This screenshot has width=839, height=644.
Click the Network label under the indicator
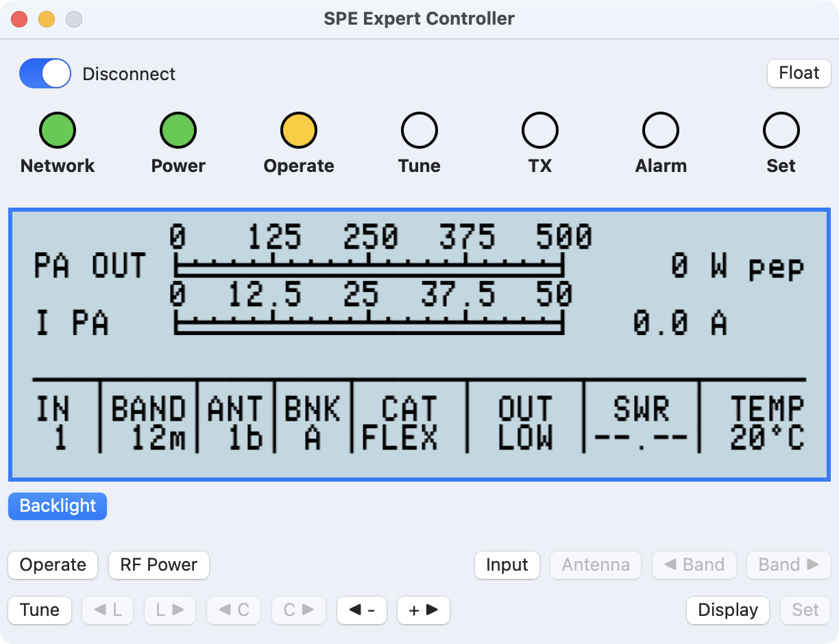[58, 166]
